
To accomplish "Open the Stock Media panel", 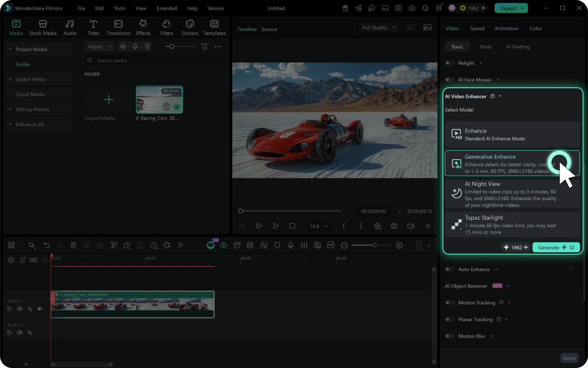I will coord(43,28).
